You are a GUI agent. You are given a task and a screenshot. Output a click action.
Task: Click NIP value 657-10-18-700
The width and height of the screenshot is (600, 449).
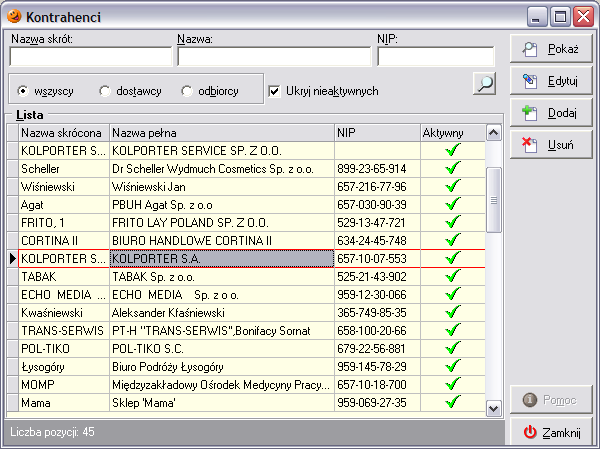click(372, 384)
